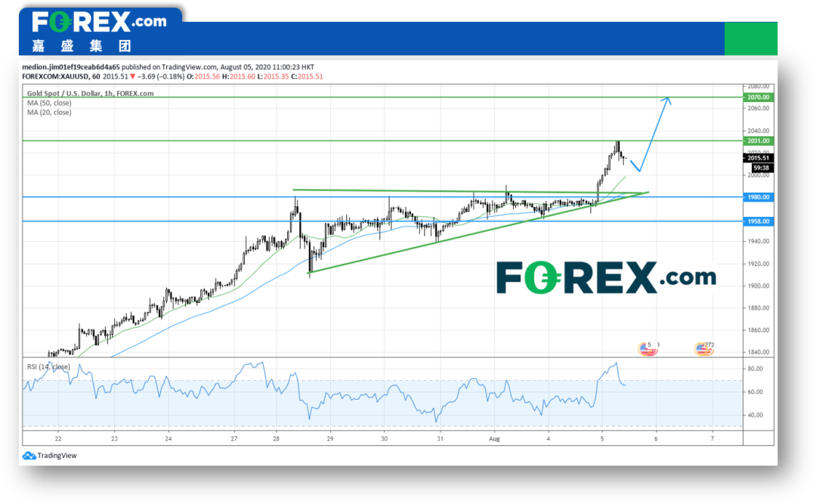Click the date label 29 on the time axis

[330, 439]
